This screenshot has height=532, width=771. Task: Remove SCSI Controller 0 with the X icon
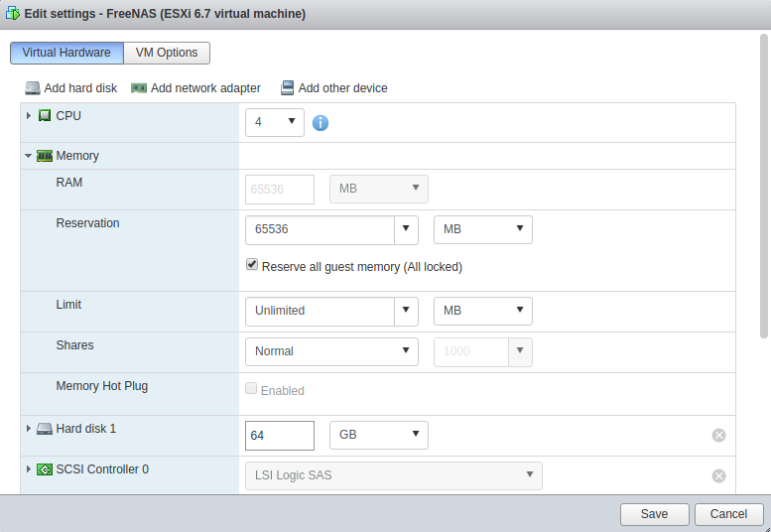(718, 476)
